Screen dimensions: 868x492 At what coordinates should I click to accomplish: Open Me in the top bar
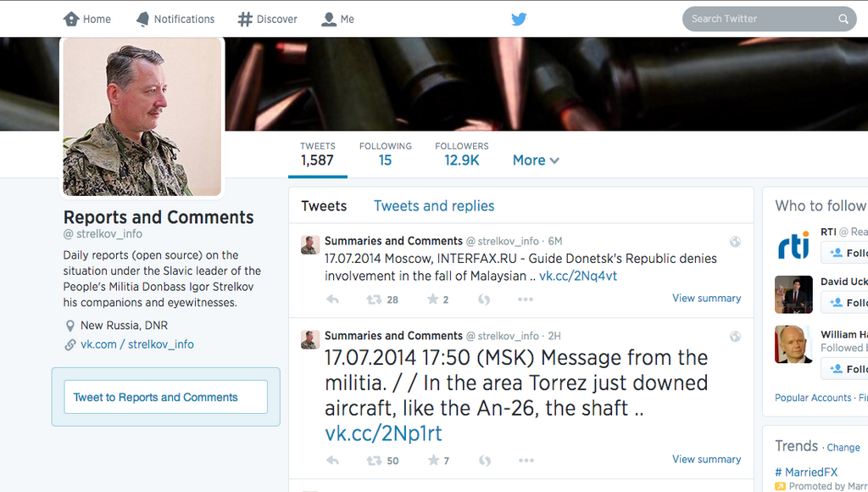click(x=337, y=19)
